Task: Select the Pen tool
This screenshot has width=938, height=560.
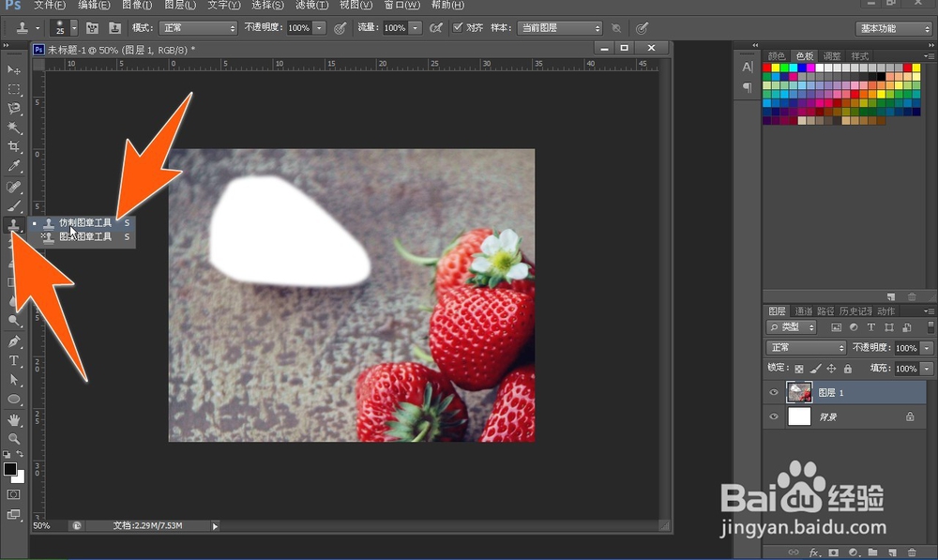Action: [14, 341]
